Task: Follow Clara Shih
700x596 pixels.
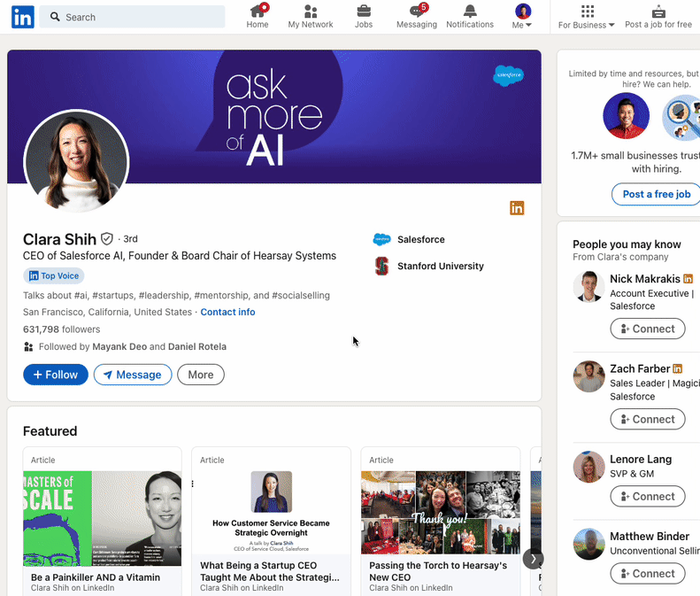Action: click(56, 375)
